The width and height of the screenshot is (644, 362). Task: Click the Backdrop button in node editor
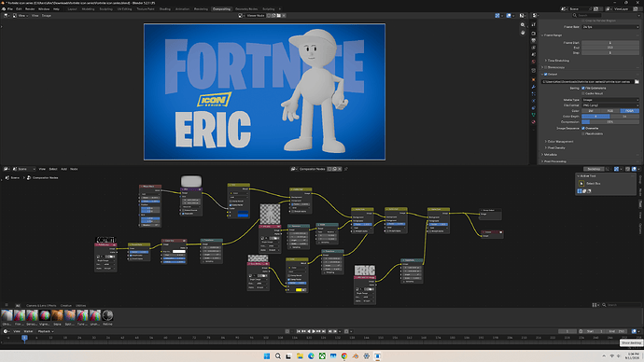click(594, 169)
